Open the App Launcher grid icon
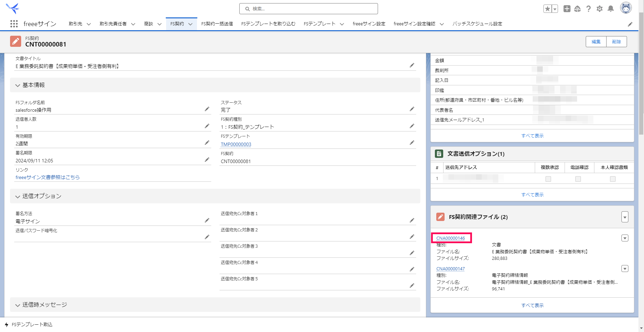The width and height of the screenshot is (644, 332). click(14, 24)
